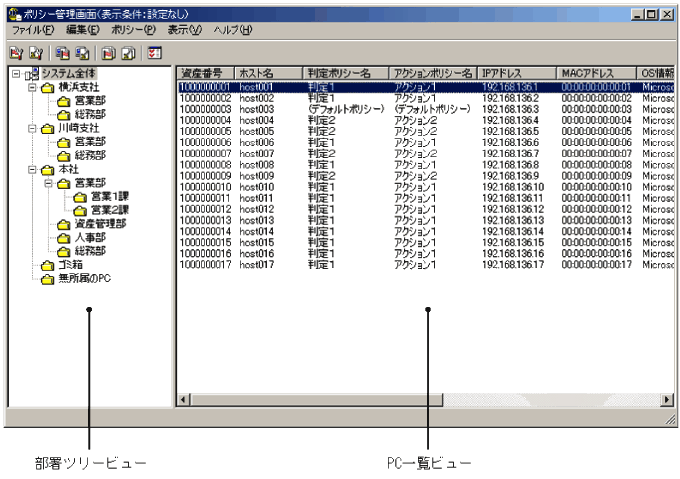The image size is (680, 479).
Task: Click the horizontal scrollbar right arrow
Action: pyautogui.click(x=667, y=400)
